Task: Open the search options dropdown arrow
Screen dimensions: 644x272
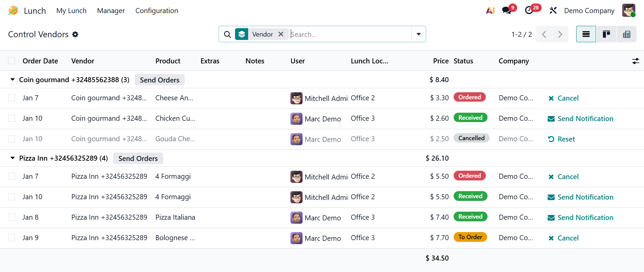Action: click(x=418, y=34)
